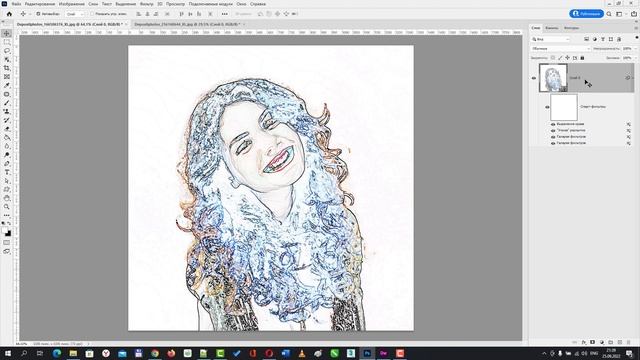Set the foreground color swatch

(5, 230)
